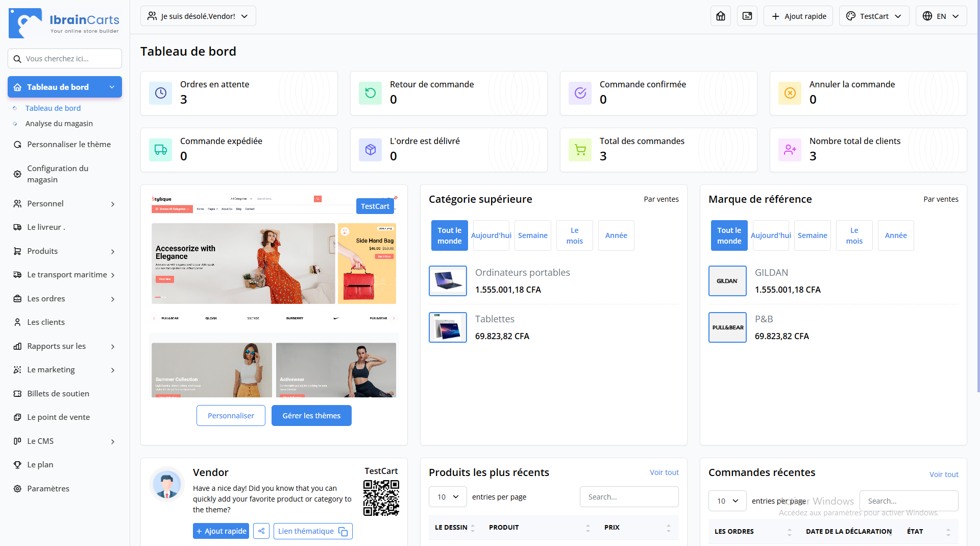Select 'Aujourd'hui' filter in Catégorie supérieure
The image size is (980, 546).
[491, 235]
